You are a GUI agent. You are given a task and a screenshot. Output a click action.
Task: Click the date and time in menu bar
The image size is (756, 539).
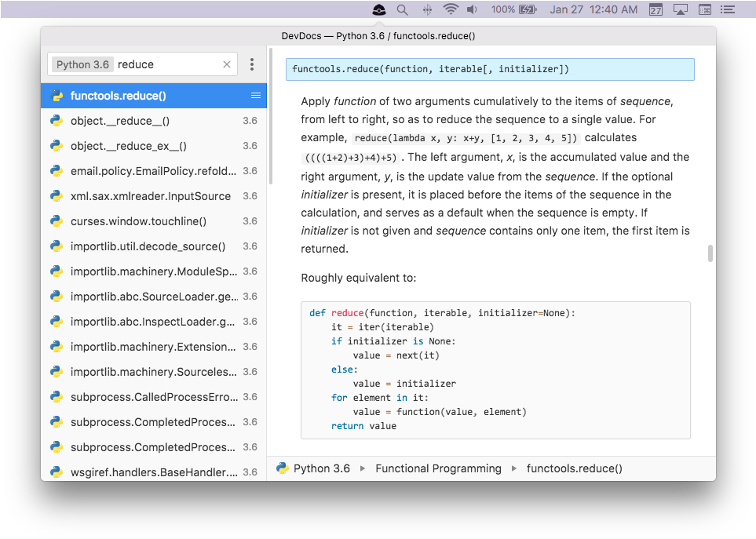[x=593, y=9]
